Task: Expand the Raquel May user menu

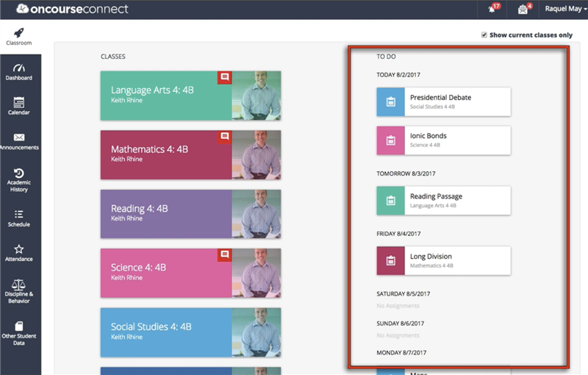Action: click(x=565, y=9)
